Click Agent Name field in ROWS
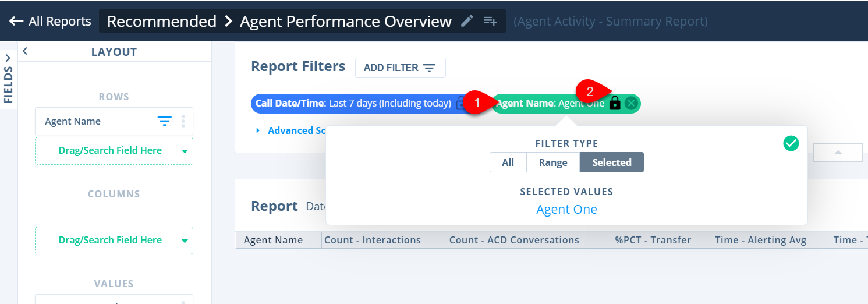868x304 pixels. click(114, 121)
